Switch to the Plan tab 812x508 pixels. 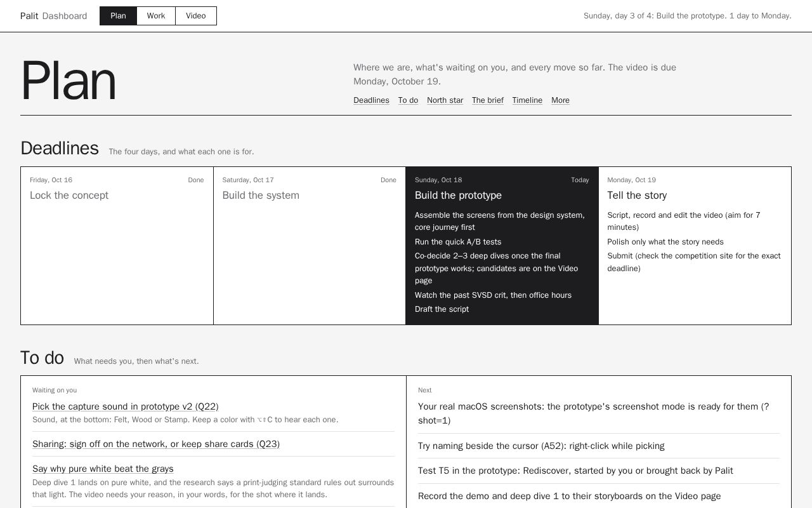click(118, 16)
